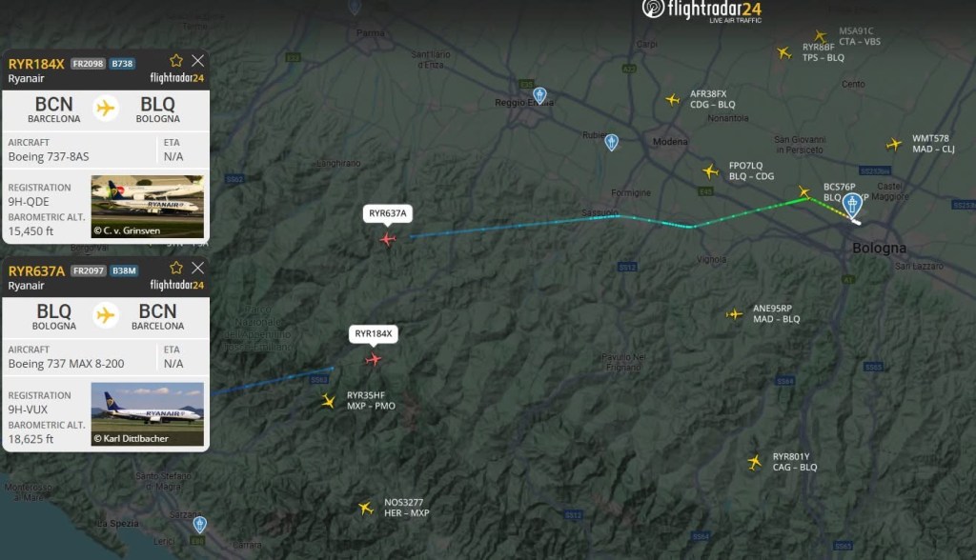Select the ANE95RP MAD-BLQ aircraft icon

click(x=735, y=314)
